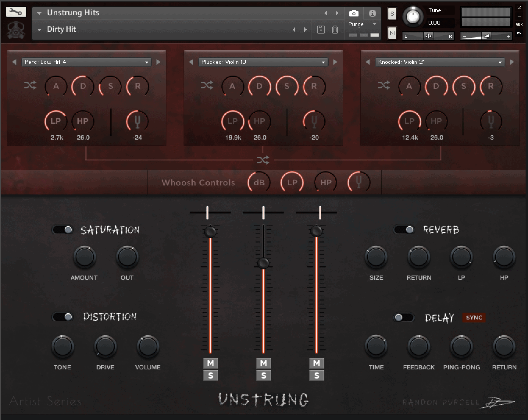Click the Tune value field 0.00
The height and width of the screenshot is (420, 528).
pyautogui.click(x=441, y=23)
